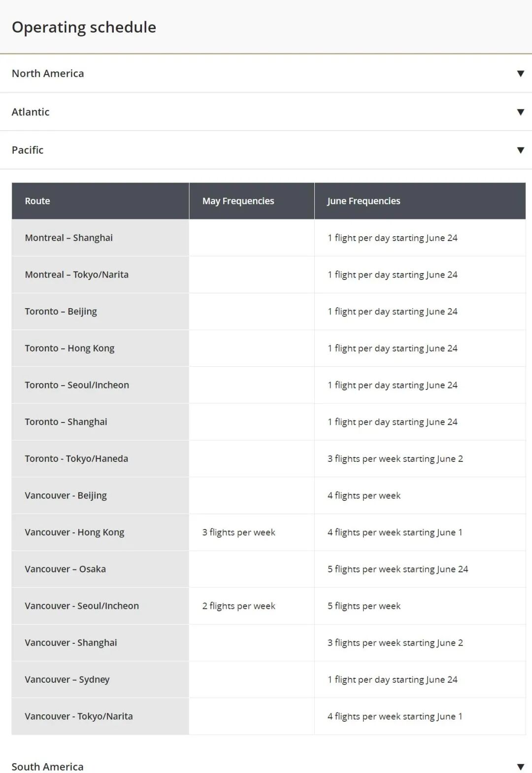Select the Vancouver – Sydney route cell

pos(67,679)
